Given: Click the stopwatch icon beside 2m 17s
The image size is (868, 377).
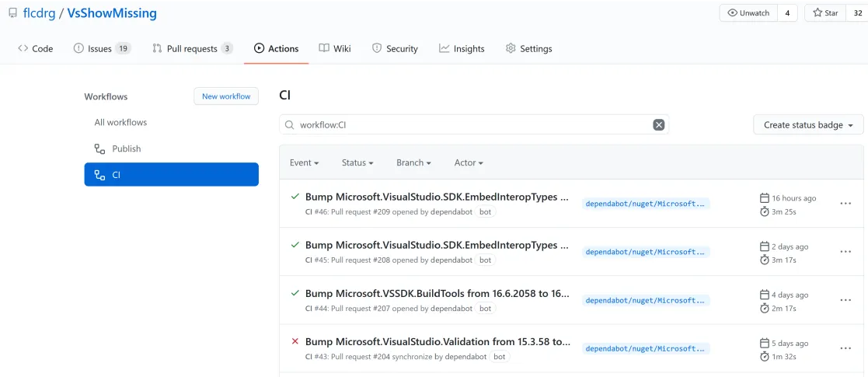Looking at the screenshot, I should (765, 308).
